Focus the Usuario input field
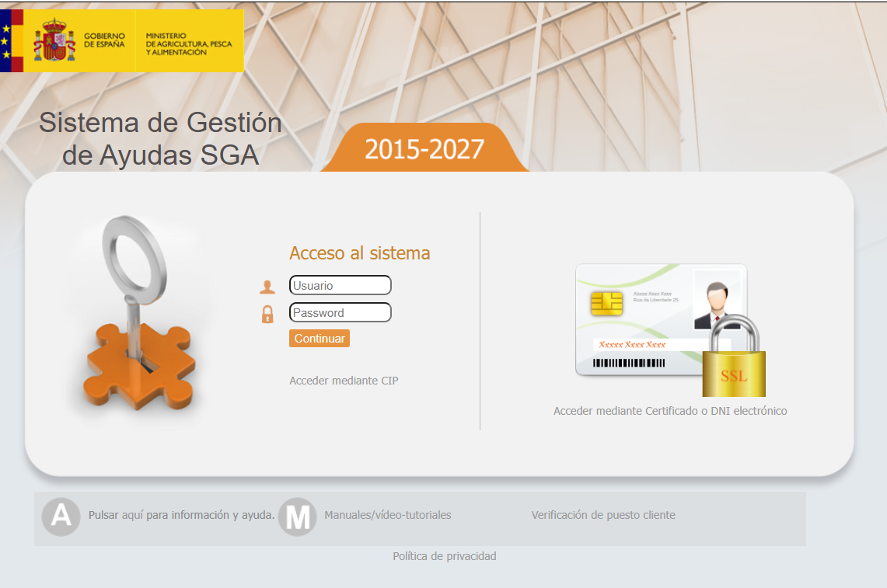Image resolution: width=887 pixels, height=588 pixels. coord(340,286)
